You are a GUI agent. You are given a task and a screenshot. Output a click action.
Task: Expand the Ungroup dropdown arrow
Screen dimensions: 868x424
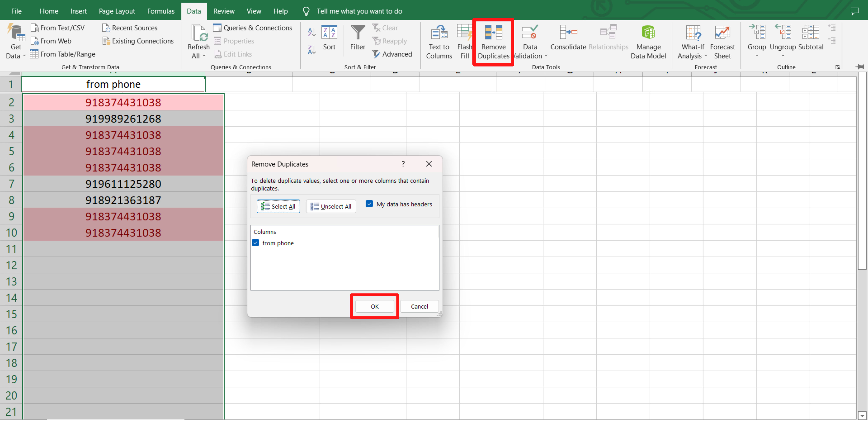(x=783, y=56)
